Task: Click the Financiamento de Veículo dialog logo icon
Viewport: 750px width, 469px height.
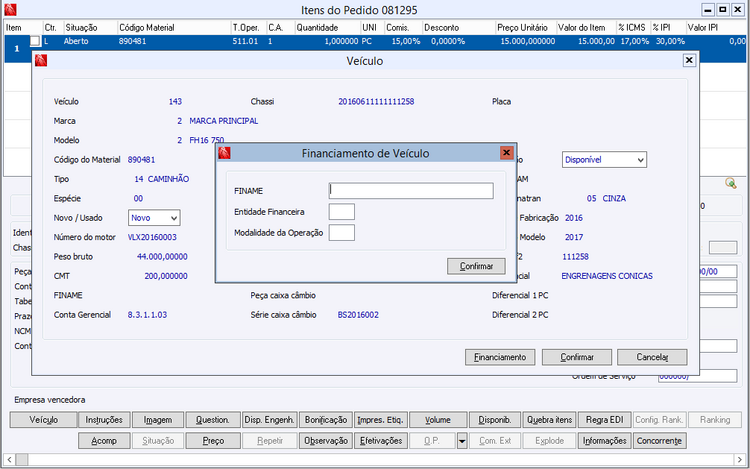Action: click(x=225, y=153)
